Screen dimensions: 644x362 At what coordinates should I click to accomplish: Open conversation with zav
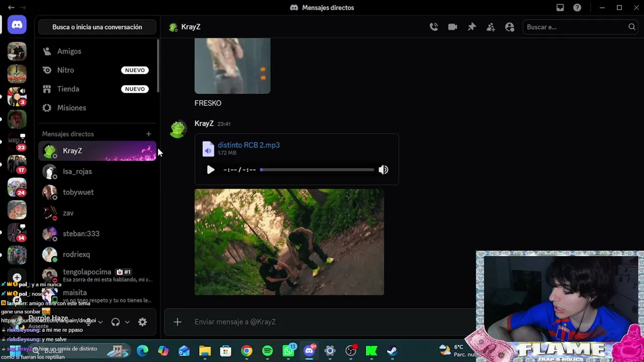pyautogui.click(x=98, y=213)
